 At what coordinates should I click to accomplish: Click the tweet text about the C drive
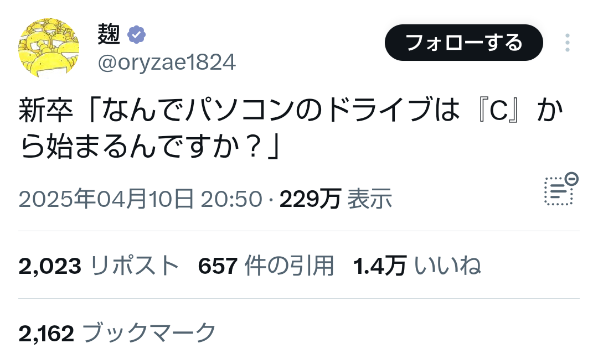(291, 128)
